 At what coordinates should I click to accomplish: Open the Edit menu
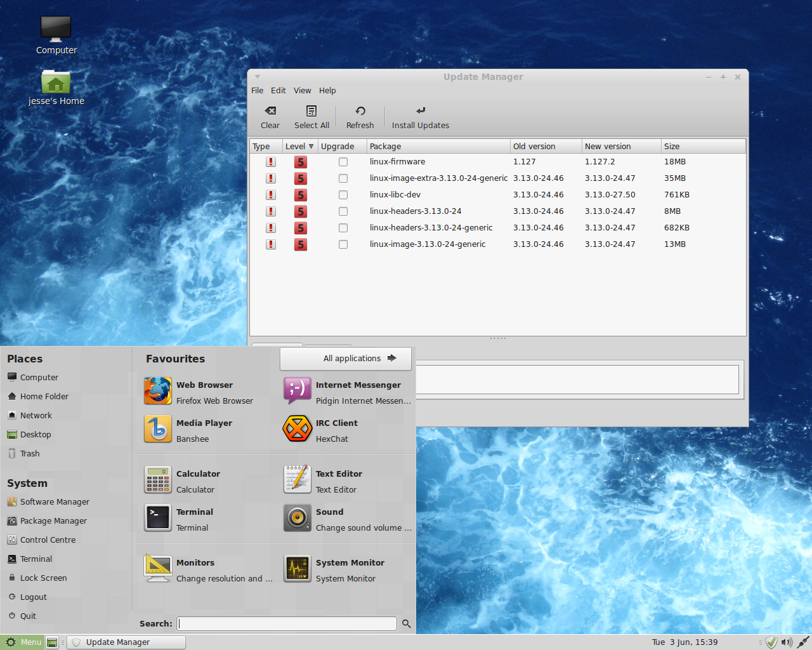[x=278, y=91]
